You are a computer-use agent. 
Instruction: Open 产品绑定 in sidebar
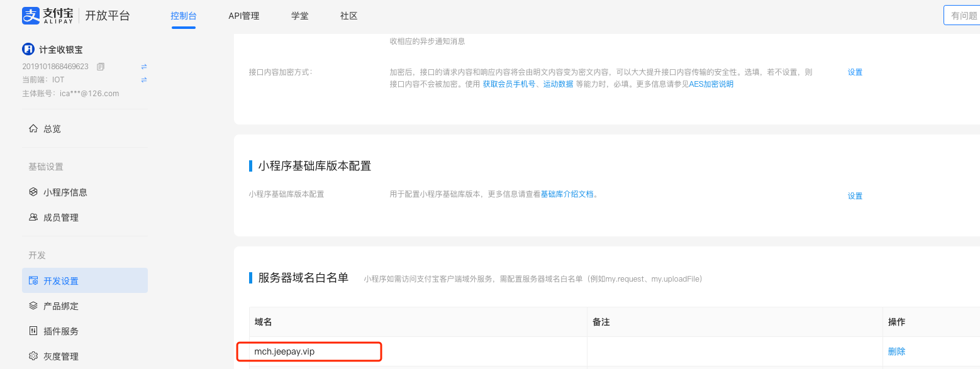point(60,306)
